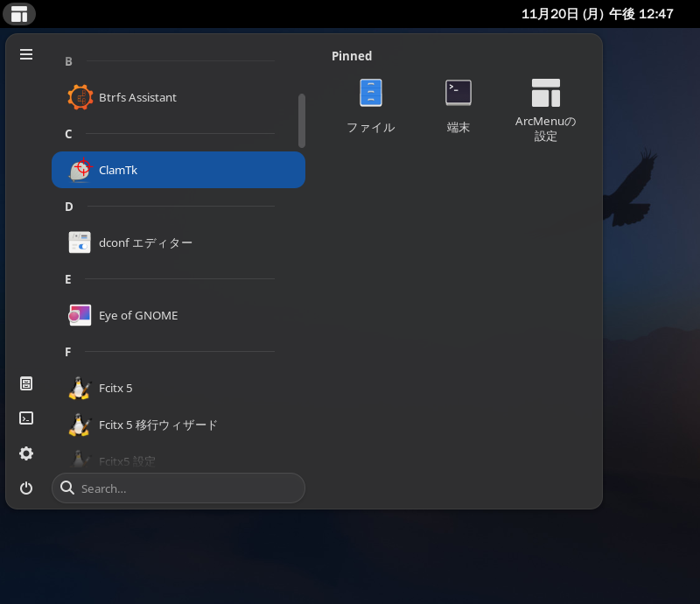Focus the Search... input field

tap(178, 488)
